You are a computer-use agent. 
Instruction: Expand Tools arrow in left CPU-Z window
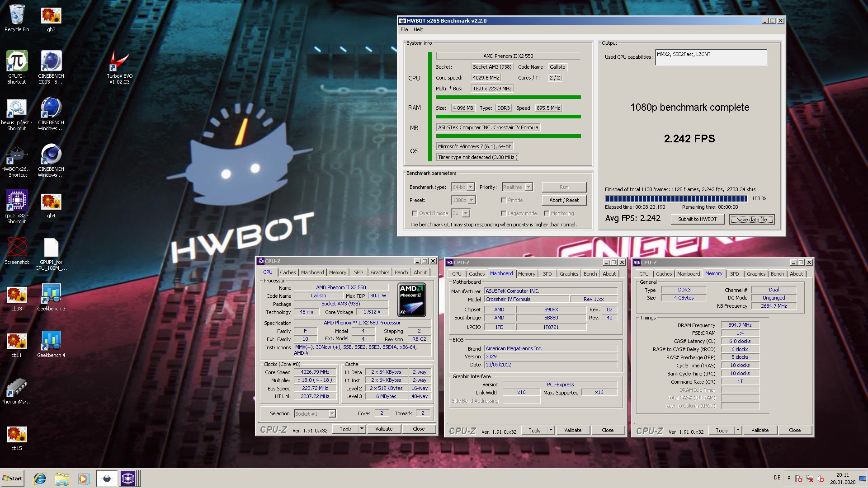click(362, 429)
